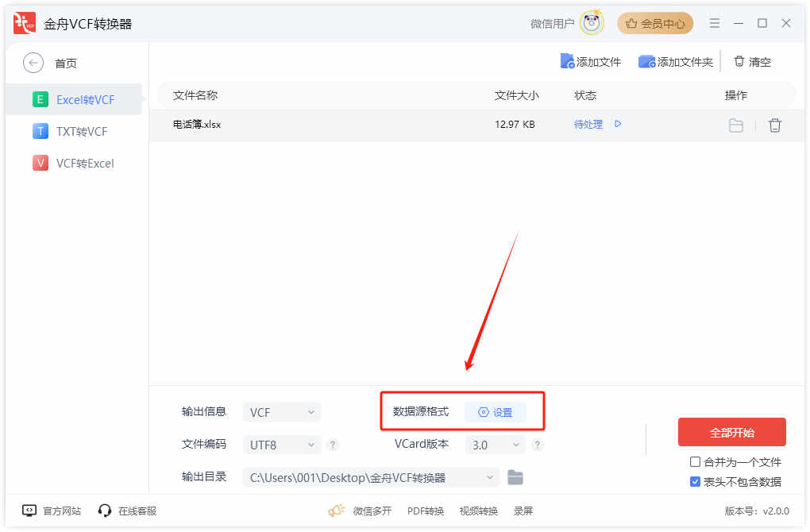Select the 电话簿.xlsx file name

pyautogui.click(x=197, y=125)
